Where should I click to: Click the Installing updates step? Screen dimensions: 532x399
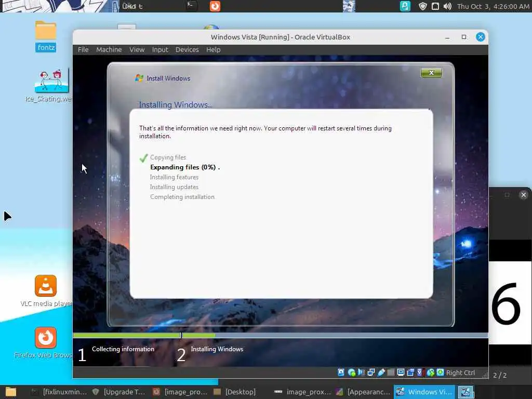point(174,187)
